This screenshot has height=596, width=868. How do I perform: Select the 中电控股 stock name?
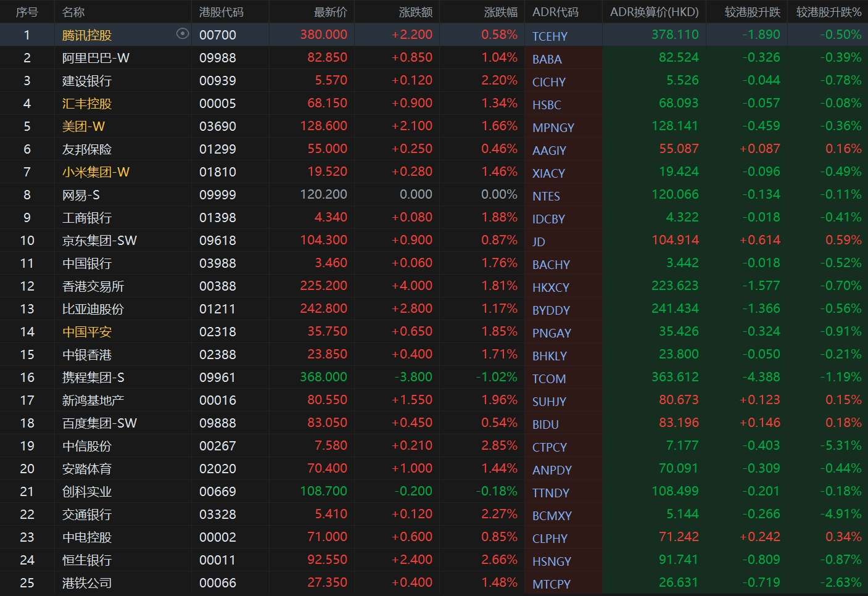click(87, 537)
